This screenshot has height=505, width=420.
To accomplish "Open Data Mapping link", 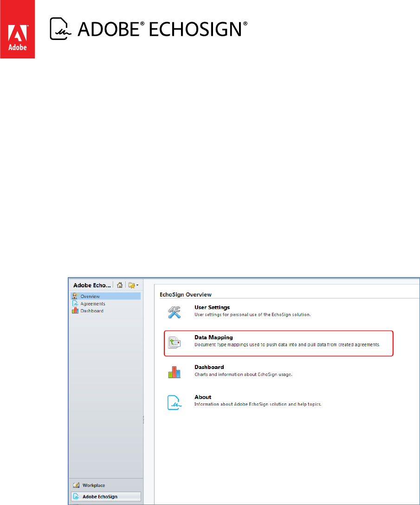I will [213, 337].
